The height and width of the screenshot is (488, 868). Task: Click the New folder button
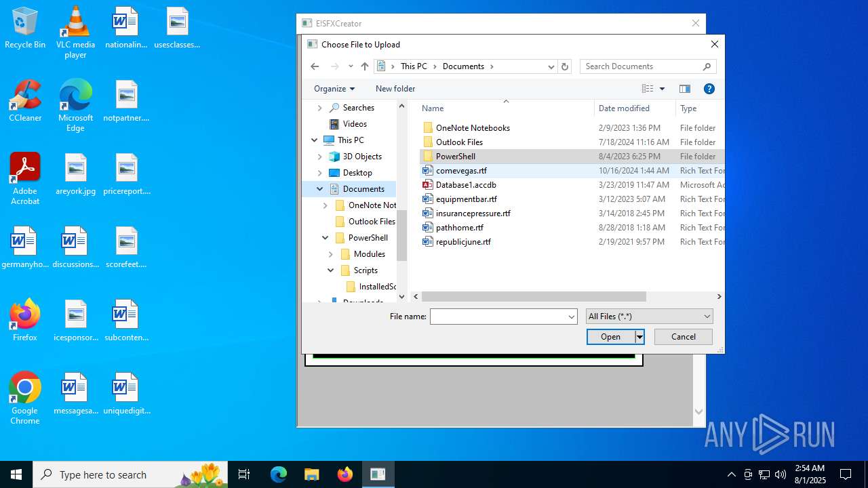point(395,89)
